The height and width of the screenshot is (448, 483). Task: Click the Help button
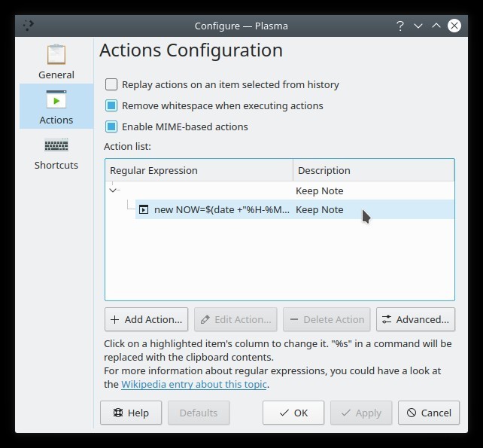tap(131, 413)
